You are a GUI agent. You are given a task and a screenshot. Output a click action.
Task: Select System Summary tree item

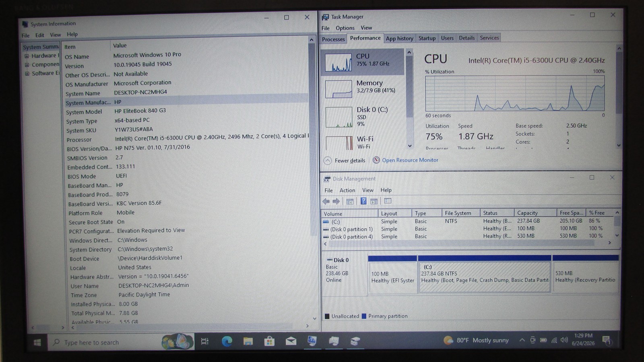click(x=41, y=47)
